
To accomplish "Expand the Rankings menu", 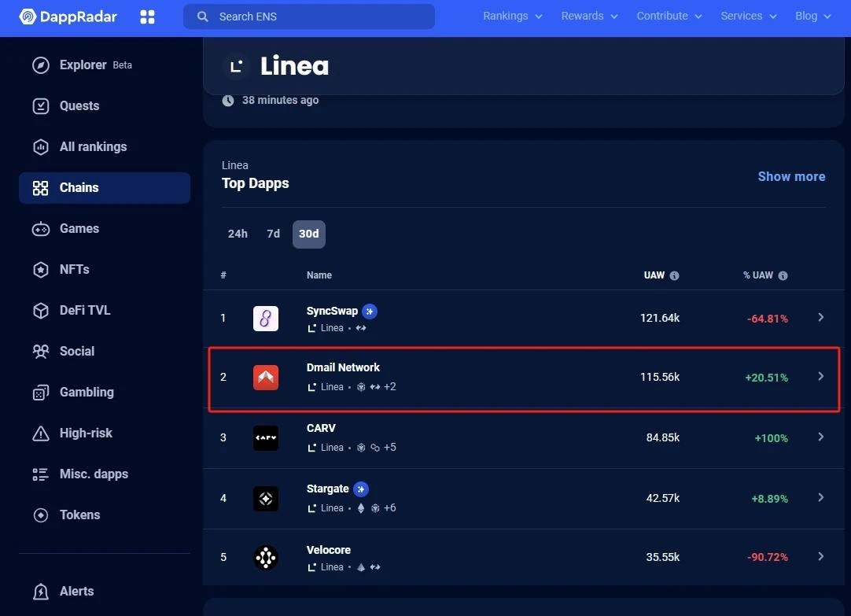I will click(x=511, y=16).
